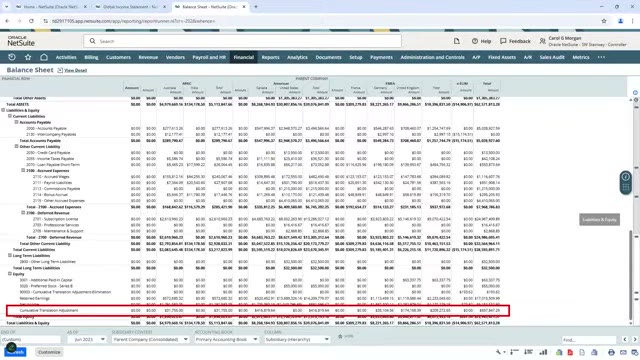
Task: Go to the Home house icon
Action: coord(44,57)
